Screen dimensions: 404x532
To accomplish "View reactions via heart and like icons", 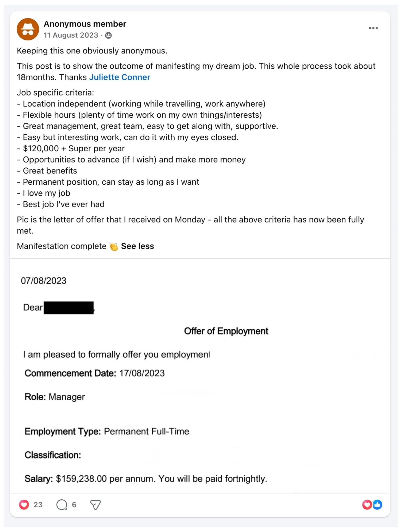I will point(372,505).
